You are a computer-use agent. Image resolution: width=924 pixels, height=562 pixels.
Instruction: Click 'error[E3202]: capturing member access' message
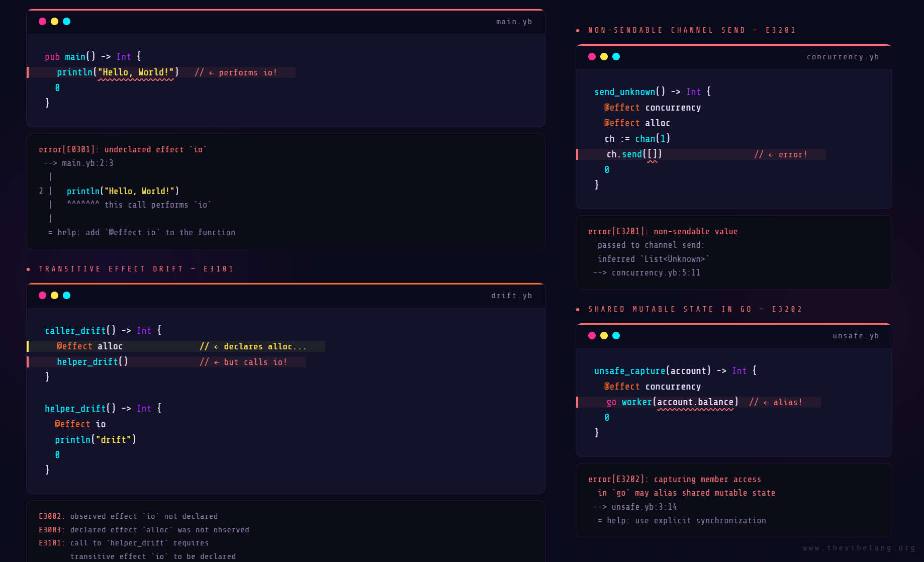675,479
